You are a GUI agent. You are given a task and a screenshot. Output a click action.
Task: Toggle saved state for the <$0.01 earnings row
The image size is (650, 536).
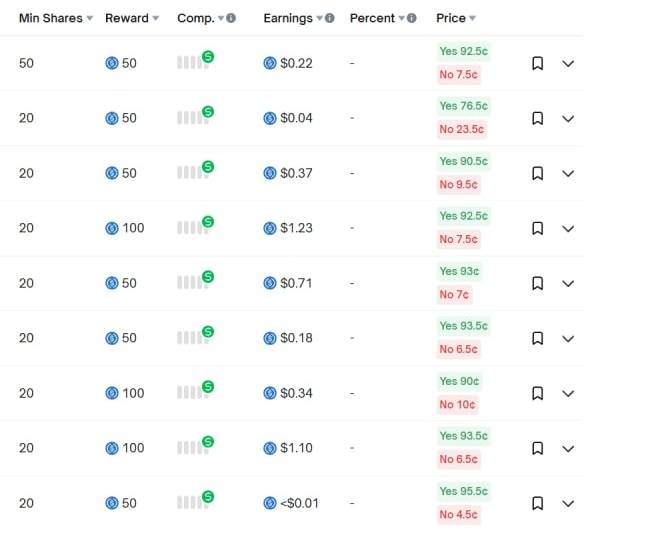click(537, 503)
